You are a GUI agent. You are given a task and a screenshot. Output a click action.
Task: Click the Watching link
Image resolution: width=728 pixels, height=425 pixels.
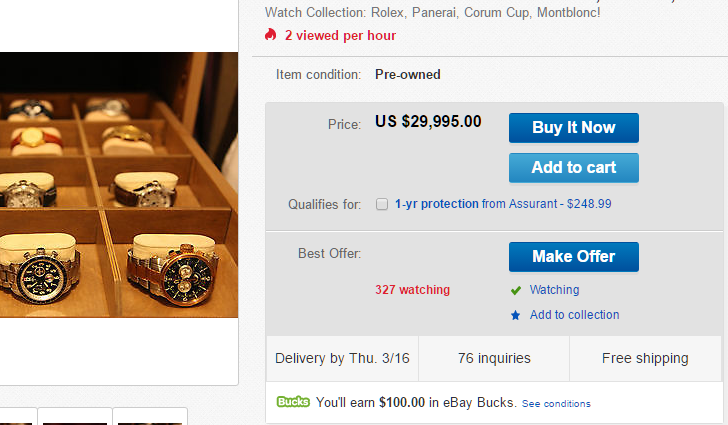(x=554, y=290)
